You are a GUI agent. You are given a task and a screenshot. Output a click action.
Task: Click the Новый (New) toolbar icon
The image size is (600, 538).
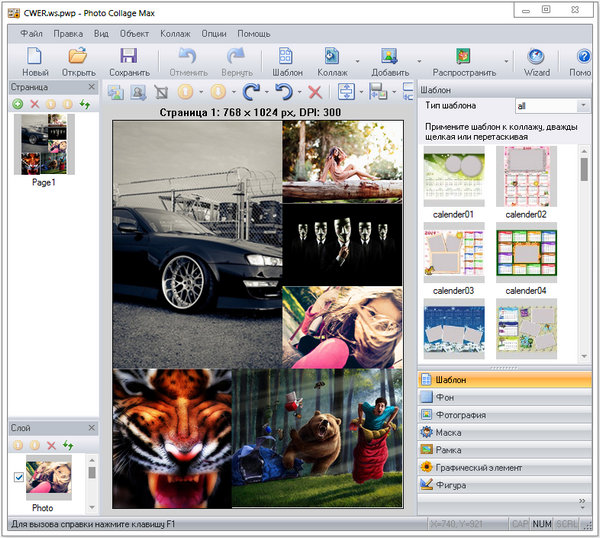(35, 57)
